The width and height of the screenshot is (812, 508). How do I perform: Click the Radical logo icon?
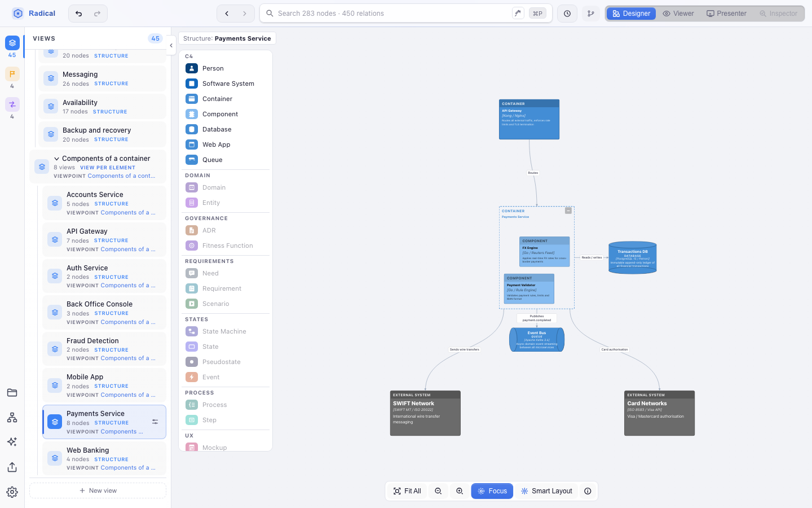[18, 14]
